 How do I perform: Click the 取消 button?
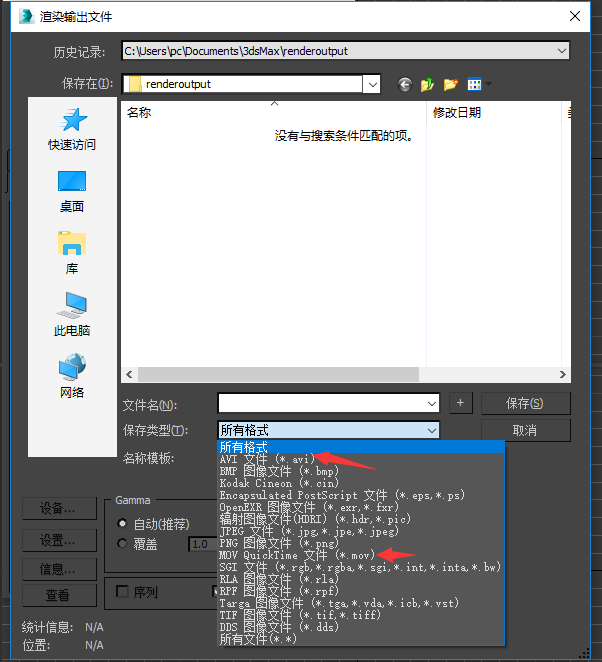tap(526, 431)
